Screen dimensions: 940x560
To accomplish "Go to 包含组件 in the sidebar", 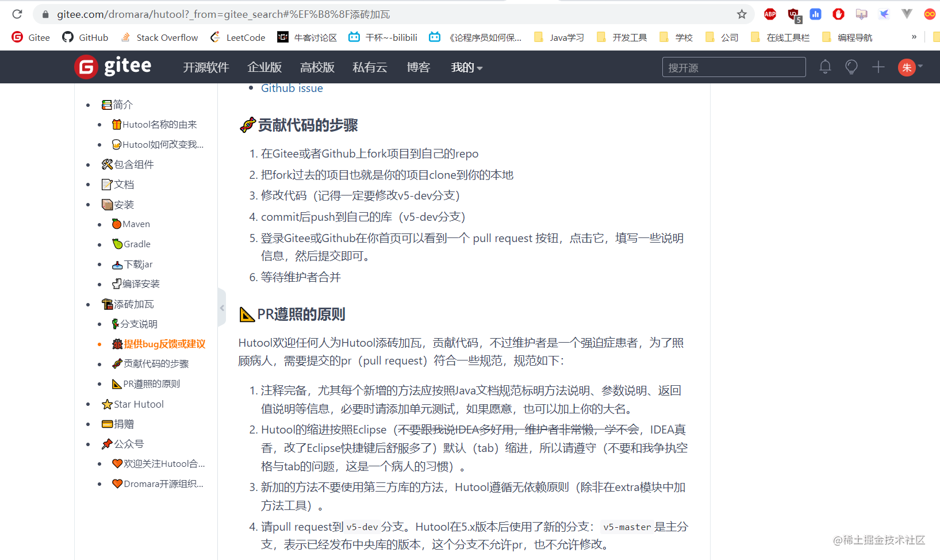I will pos(128,164).
